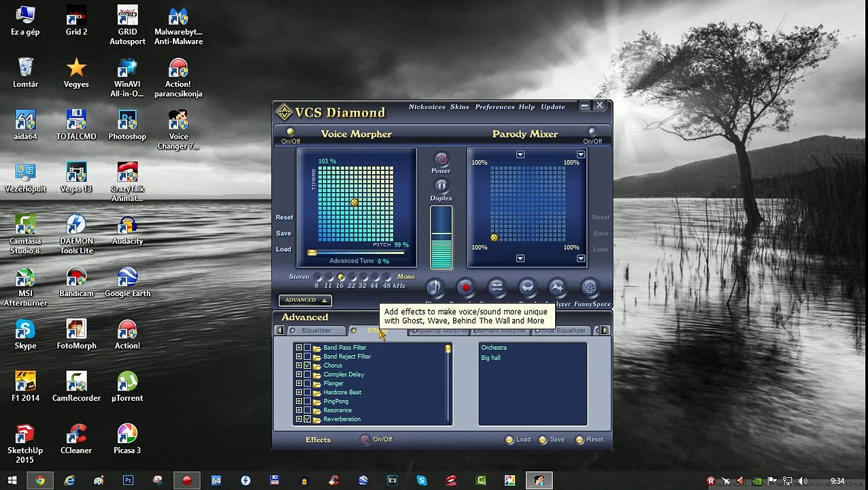The height and width of the screenshot is (490, 868).
Task: Open the FunnySpace globe icon
Action: [589, 288]
